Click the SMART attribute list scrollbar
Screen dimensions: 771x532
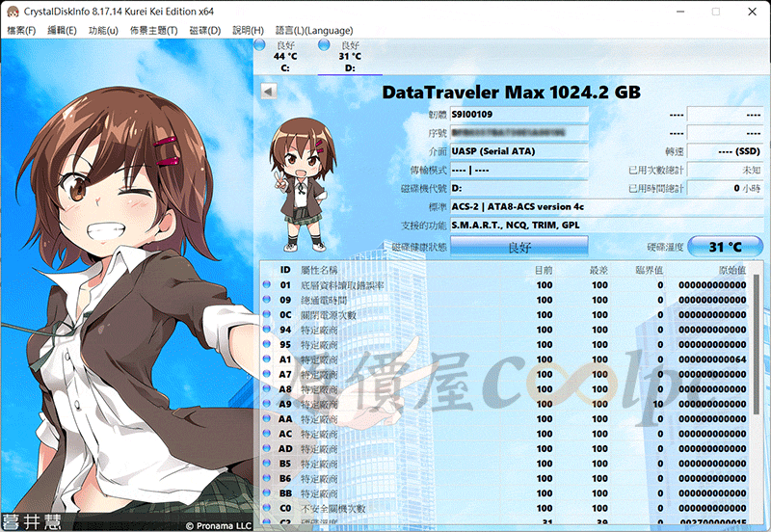[x=757, y=344]
